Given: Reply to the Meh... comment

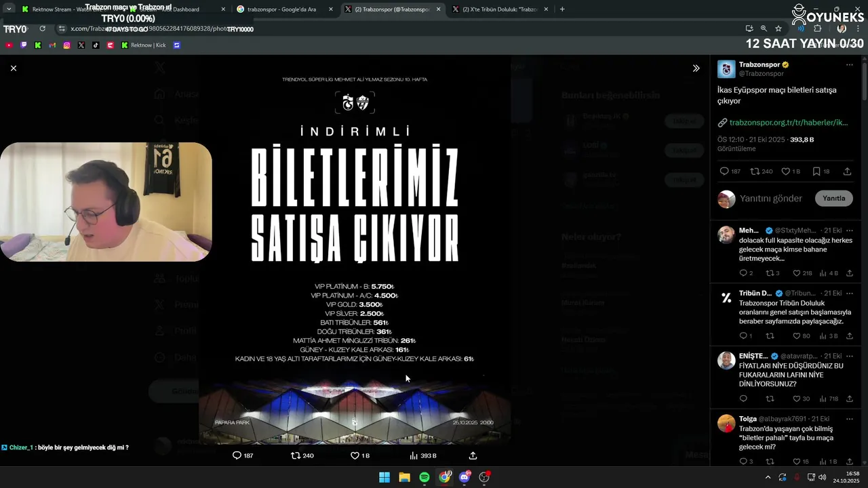Looking at the screenshot, I should click(743, 273).
